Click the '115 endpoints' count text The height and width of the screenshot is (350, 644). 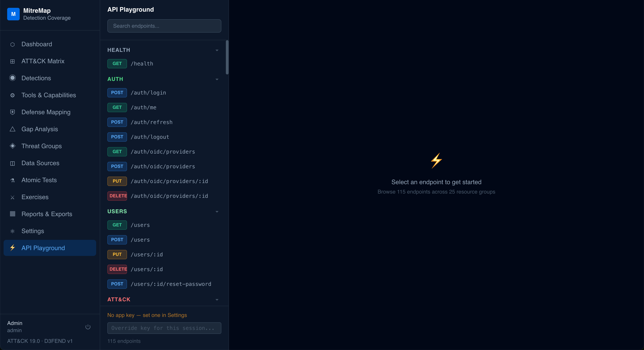point(124,341)
